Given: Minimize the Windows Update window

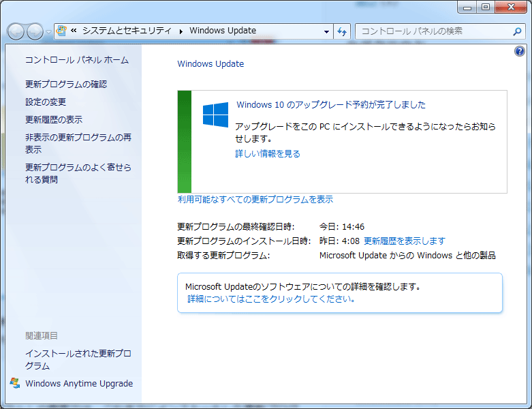Looking at the screenshot, I should click(x=467, y=7).
